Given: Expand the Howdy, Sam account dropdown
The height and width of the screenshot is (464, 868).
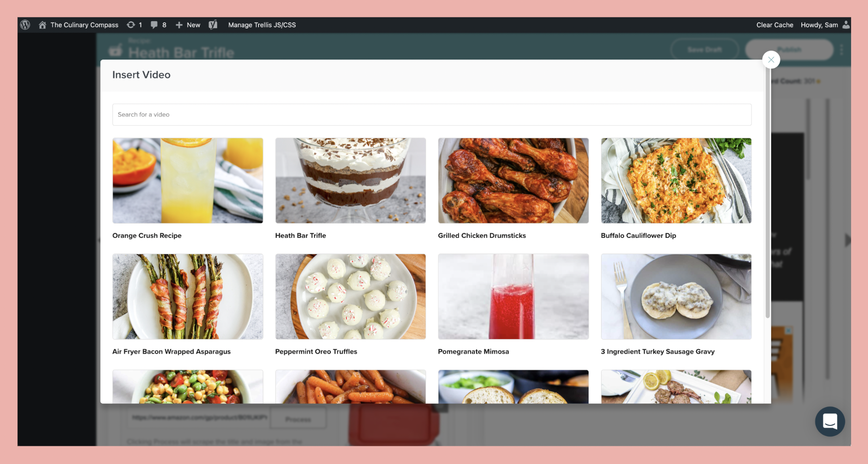Looking at the screenshot, I should point(820,25).
